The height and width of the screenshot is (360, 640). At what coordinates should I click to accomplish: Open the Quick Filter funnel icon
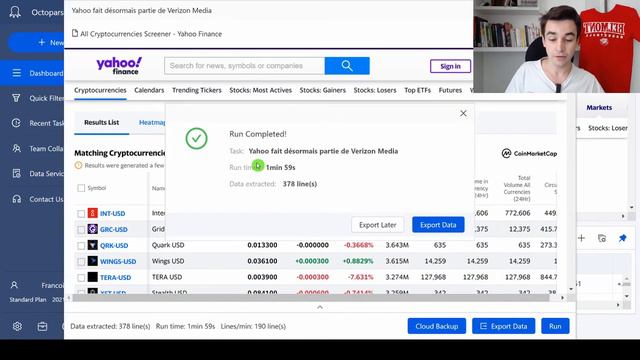click(16, 98)
